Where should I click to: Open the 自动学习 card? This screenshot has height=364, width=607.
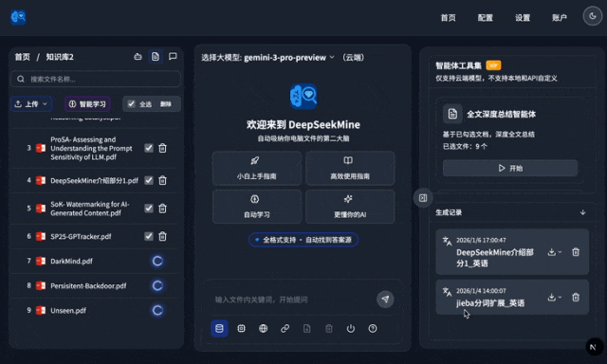257,207
